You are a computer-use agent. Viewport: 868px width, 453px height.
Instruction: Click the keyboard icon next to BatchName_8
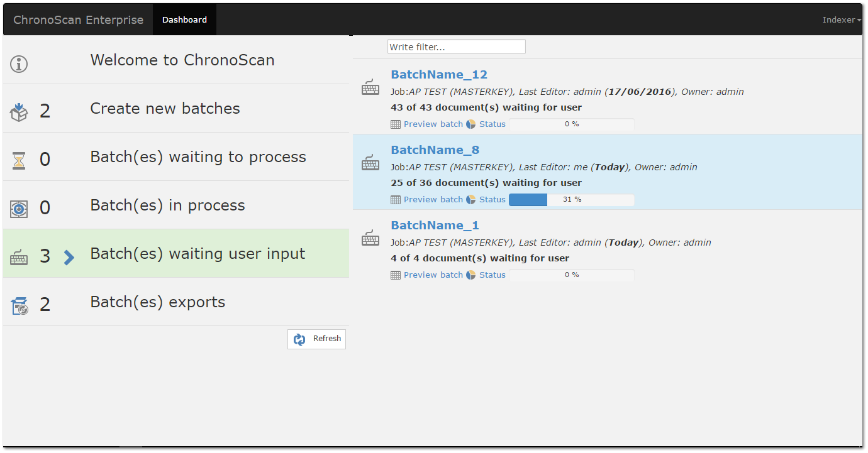pos(370,163)
